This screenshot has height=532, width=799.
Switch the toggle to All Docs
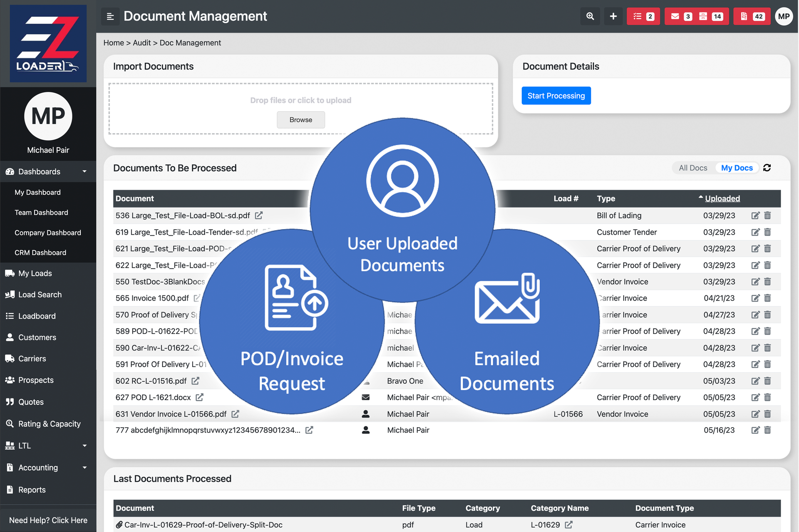coord(692,168)
